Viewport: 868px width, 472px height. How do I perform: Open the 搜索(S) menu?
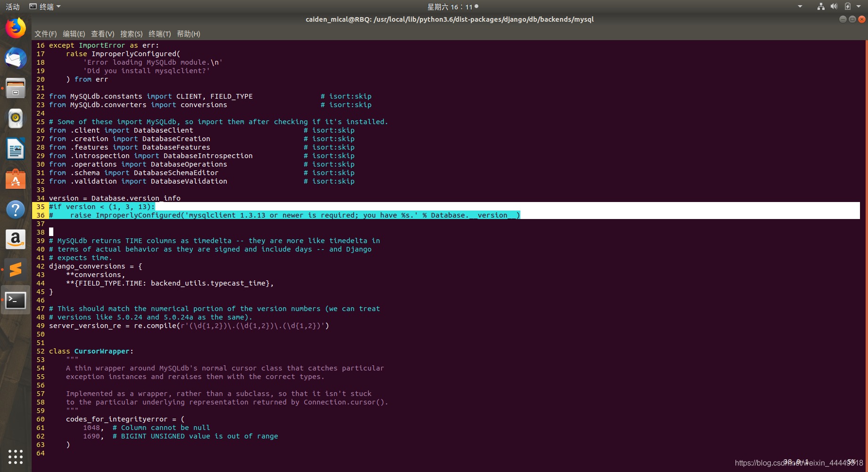(131, 34)
